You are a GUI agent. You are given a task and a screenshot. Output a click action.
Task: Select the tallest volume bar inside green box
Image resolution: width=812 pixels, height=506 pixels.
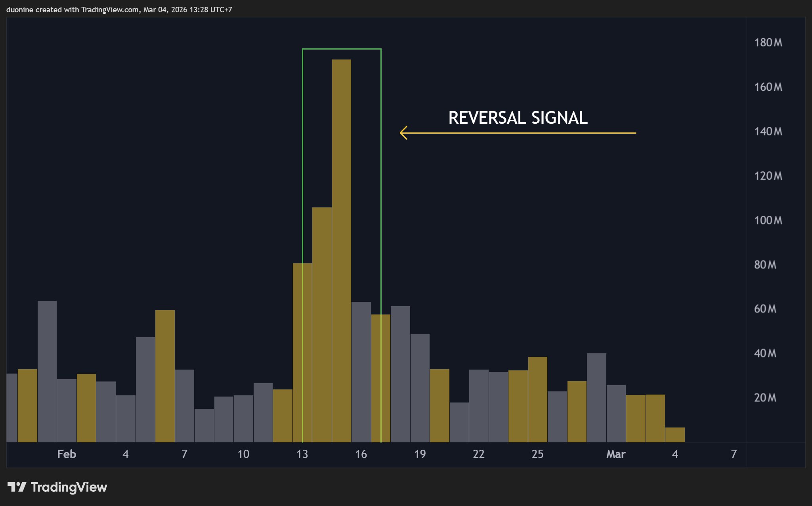[x=342, y=238]
